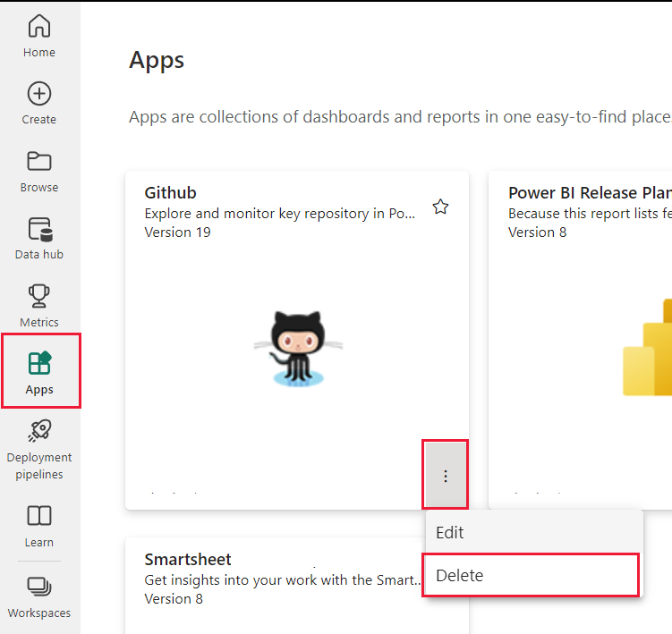Viewport: 672px width, 634px height.
Task: Open Data hub
Action: 39,238
